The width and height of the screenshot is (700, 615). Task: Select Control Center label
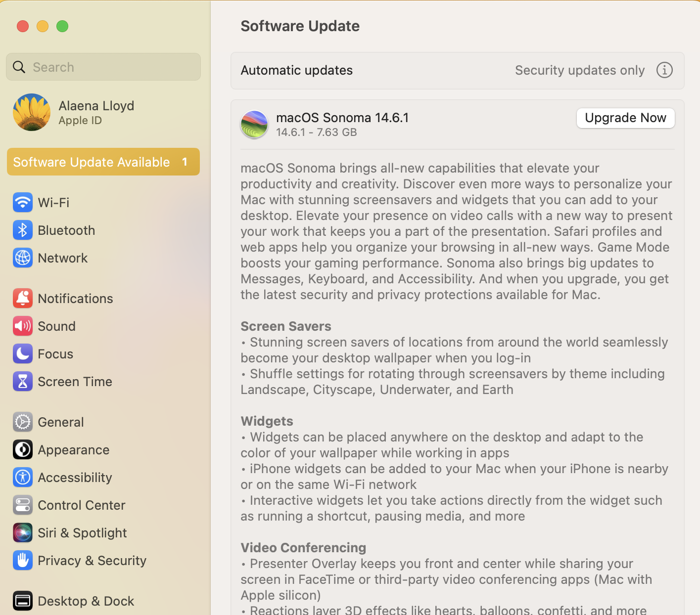[x=82, y=505]
